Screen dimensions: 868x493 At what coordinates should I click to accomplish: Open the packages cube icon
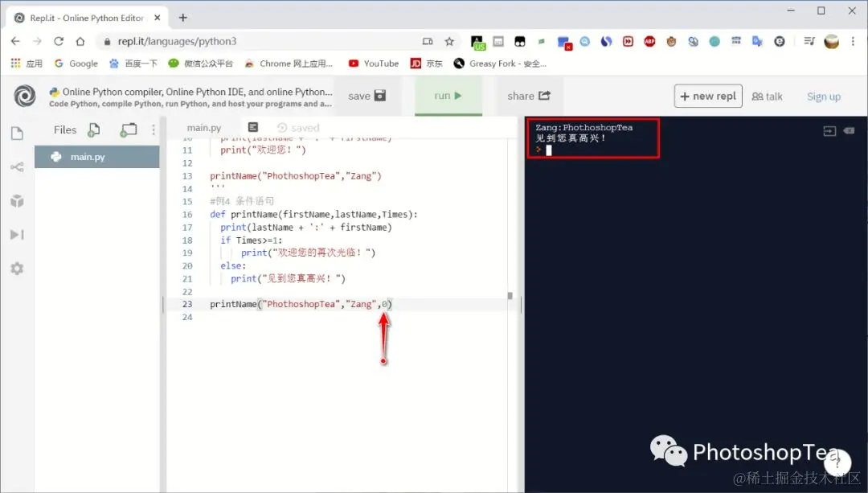click(17, 200)
